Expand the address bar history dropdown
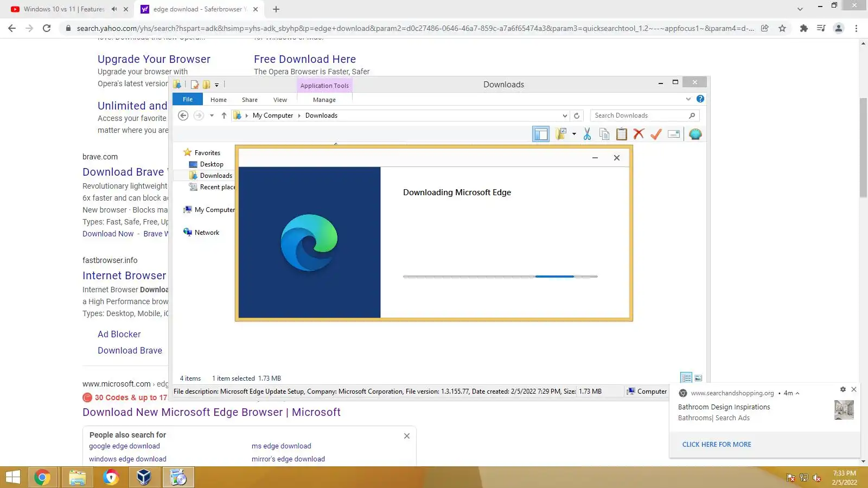The height and width of the screenshot is (488, 868). [x=565, y=115]
